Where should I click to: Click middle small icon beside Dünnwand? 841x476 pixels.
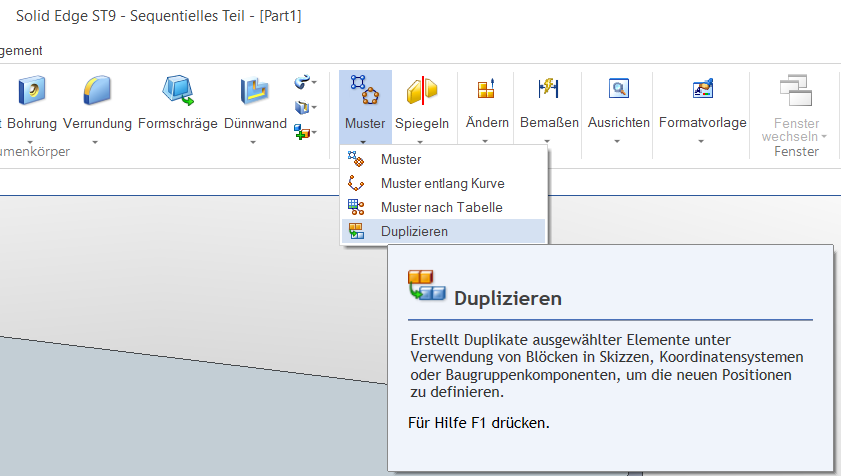302,107
